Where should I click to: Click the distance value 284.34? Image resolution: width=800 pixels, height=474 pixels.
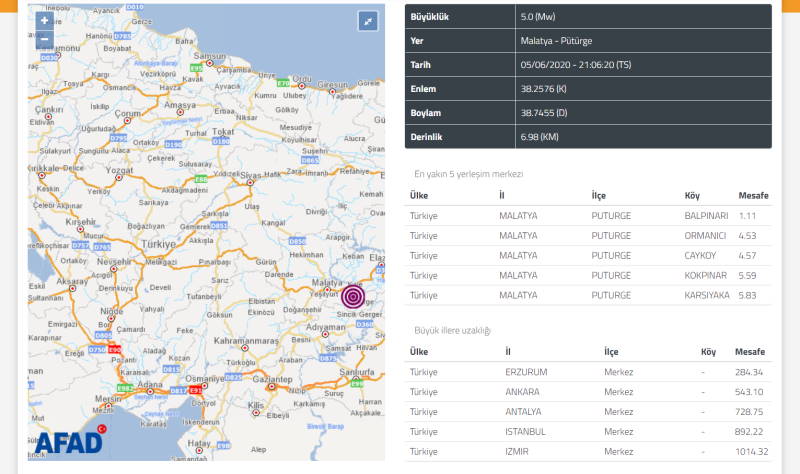(748, 372)
